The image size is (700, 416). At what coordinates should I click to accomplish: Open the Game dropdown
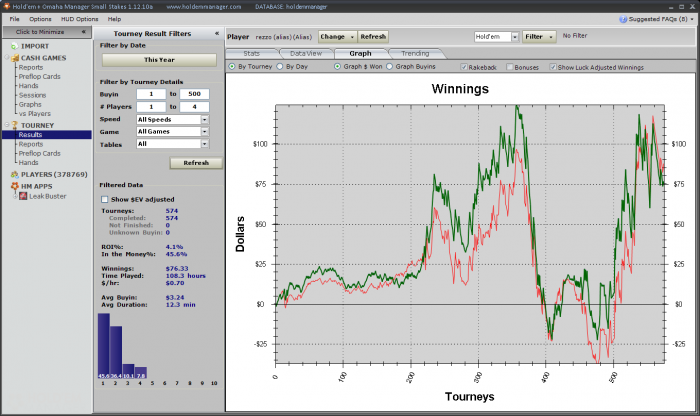click(204, 132)
